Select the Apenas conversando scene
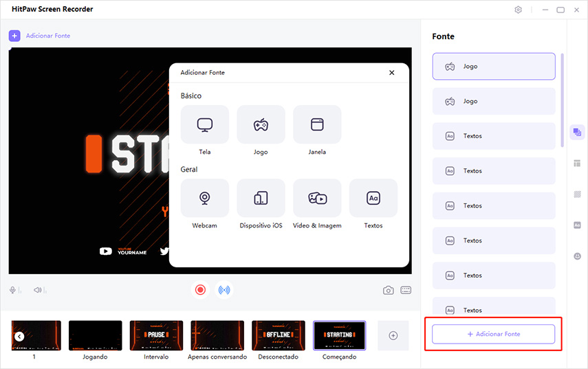The width and height of the screenshot is (588, 369). 217,335
